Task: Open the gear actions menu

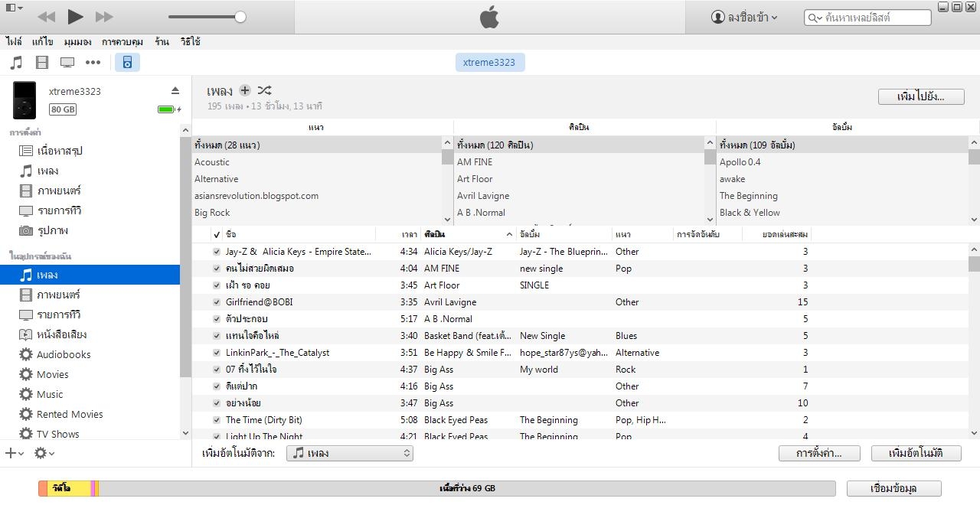Action: 44,453
